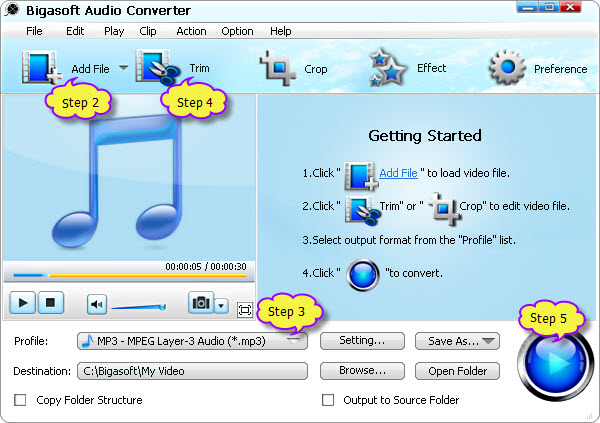Open the Clip menu
The height and width of the screenshot is (423, 600).
point(148,31)
